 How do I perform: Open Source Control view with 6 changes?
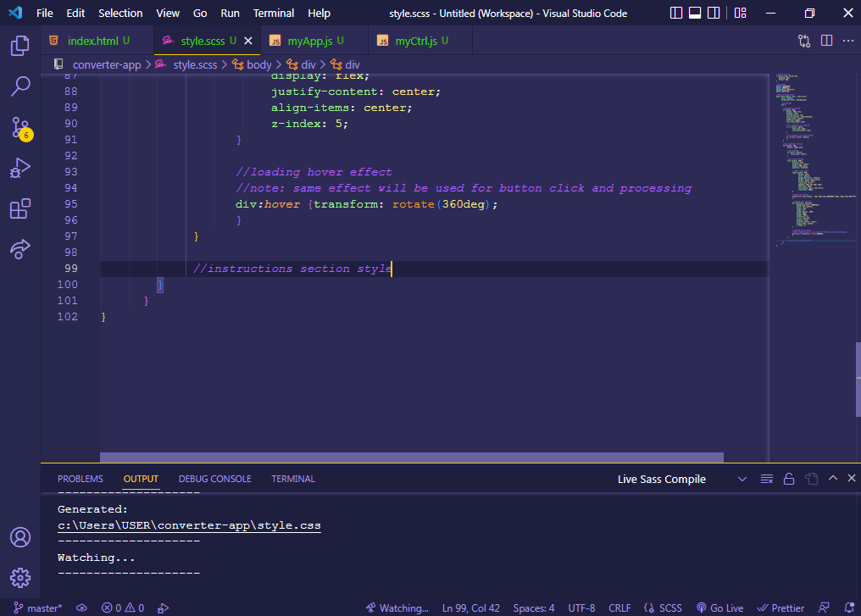(20, 128)
